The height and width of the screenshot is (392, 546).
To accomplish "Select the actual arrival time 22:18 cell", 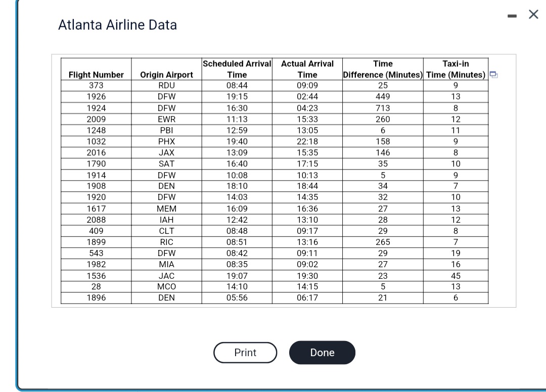I will 307,141.
